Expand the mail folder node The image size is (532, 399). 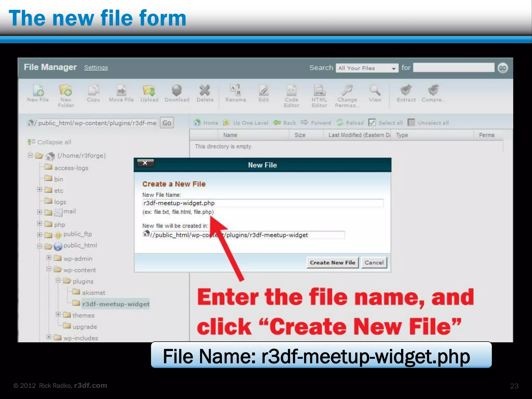tap(39, 212)
